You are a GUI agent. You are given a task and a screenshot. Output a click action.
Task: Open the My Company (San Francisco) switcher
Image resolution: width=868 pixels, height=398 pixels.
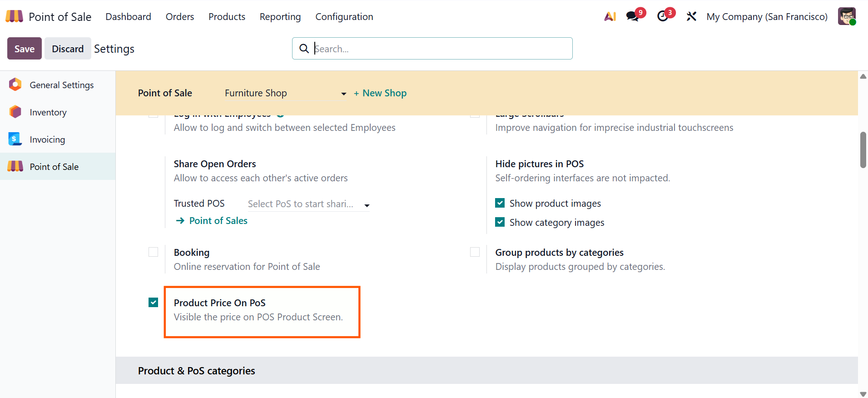point(767,17)
